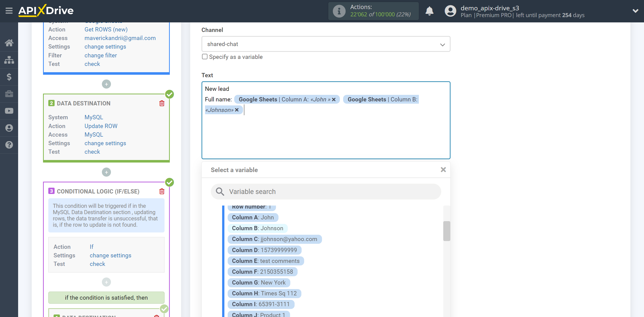Select Column G variable New York

[259, 282]
